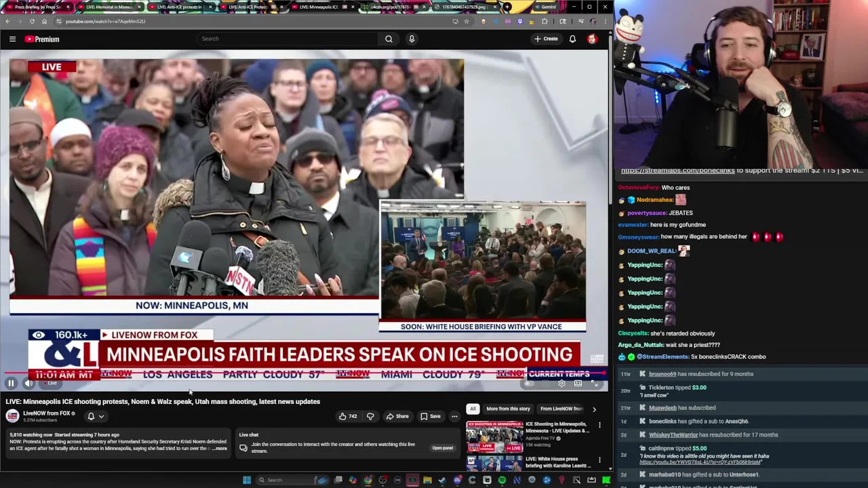Start voice search with microphone
The height and width of the screenshot is (488, 868).
(412, 39)
